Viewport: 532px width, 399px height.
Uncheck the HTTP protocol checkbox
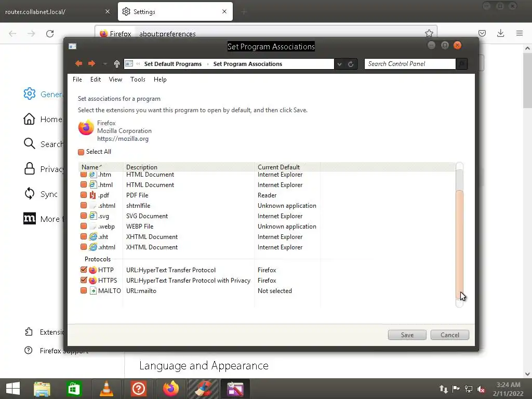[x=84, y=270]
